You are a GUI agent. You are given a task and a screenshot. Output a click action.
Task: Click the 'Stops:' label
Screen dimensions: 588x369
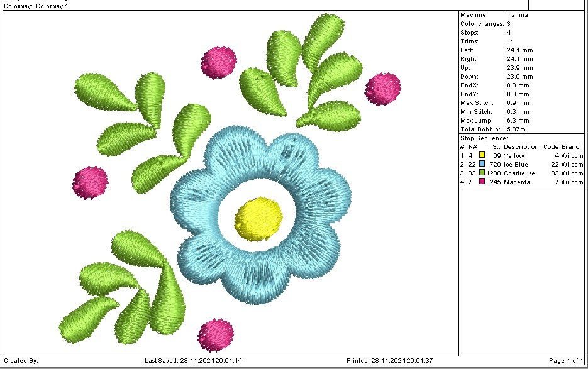click(x=469, y=33)
